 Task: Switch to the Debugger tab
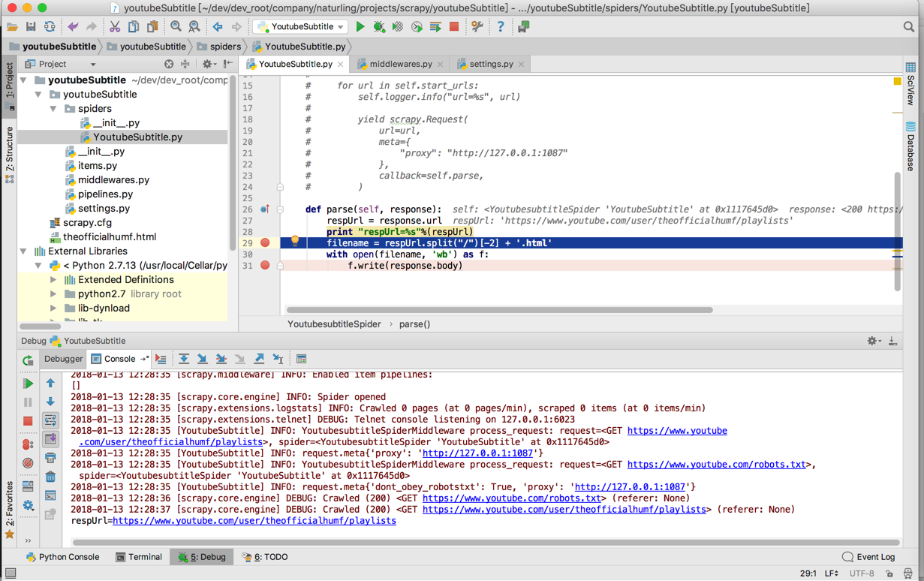point(63,359)
